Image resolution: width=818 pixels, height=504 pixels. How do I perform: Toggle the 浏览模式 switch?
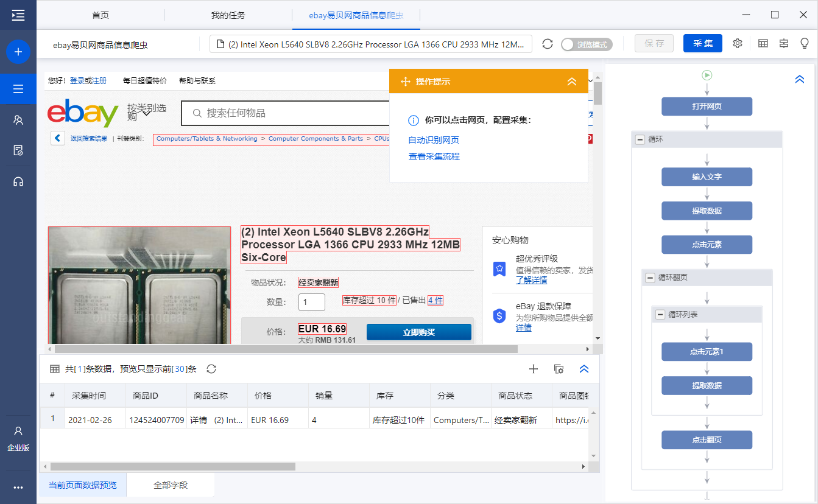pos(587,44)
